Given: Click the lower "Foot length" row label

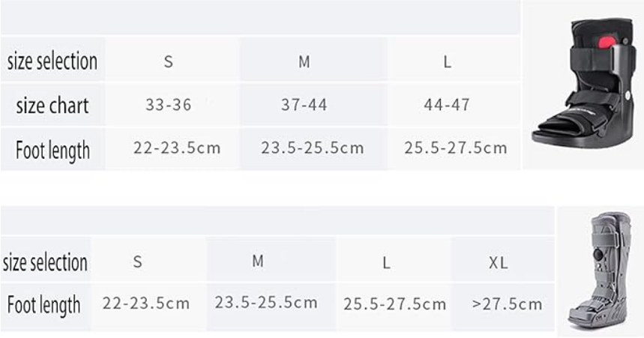Looking at the screenshot, I should [43, 305].
